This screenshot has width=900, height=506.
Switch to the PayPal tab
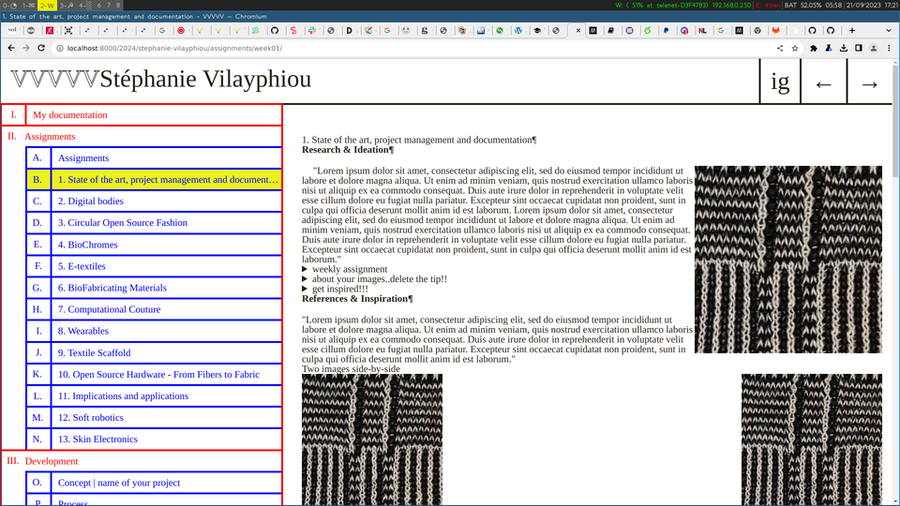[x=666, y=30]
